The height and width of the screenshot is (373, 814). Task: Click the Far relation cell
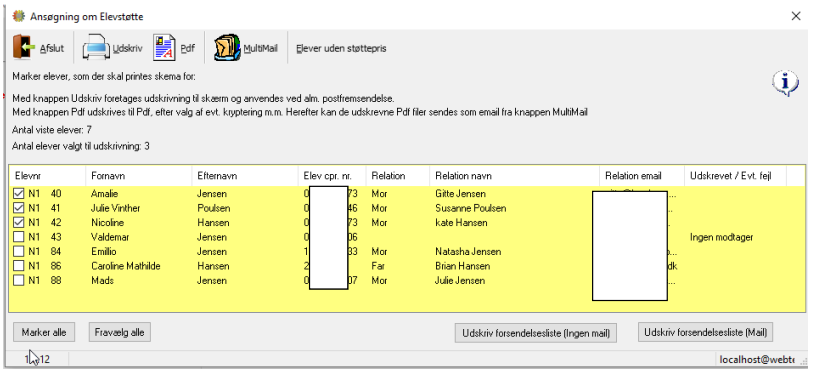378,266
